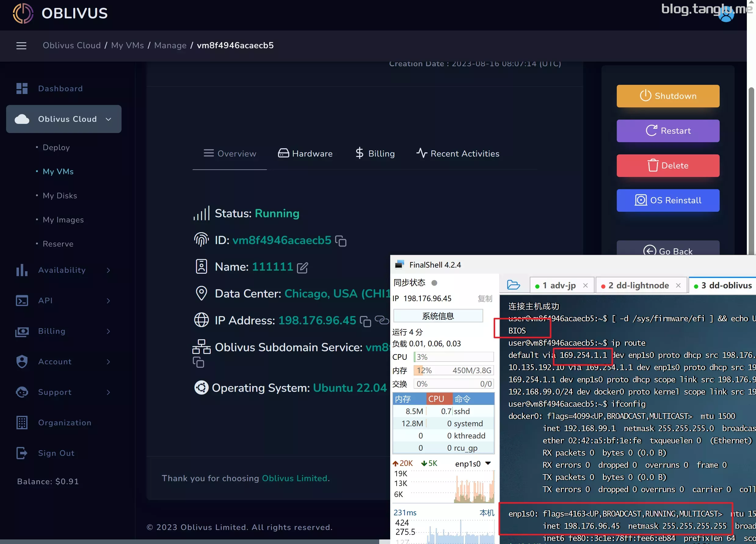
Task: Click the Billing cash icon in sidebar
Action: tap(22, 331)
